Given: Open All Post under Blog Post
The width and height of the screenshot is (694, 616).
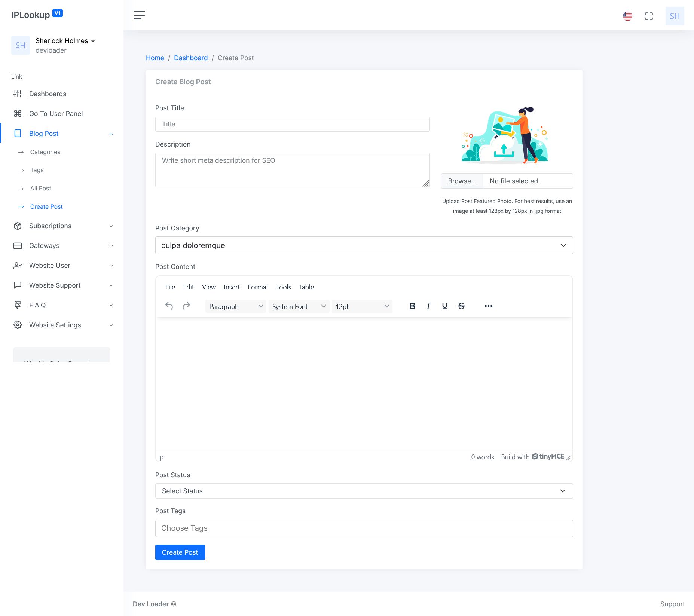Looking at the screenshot, I should click(41, 189).
